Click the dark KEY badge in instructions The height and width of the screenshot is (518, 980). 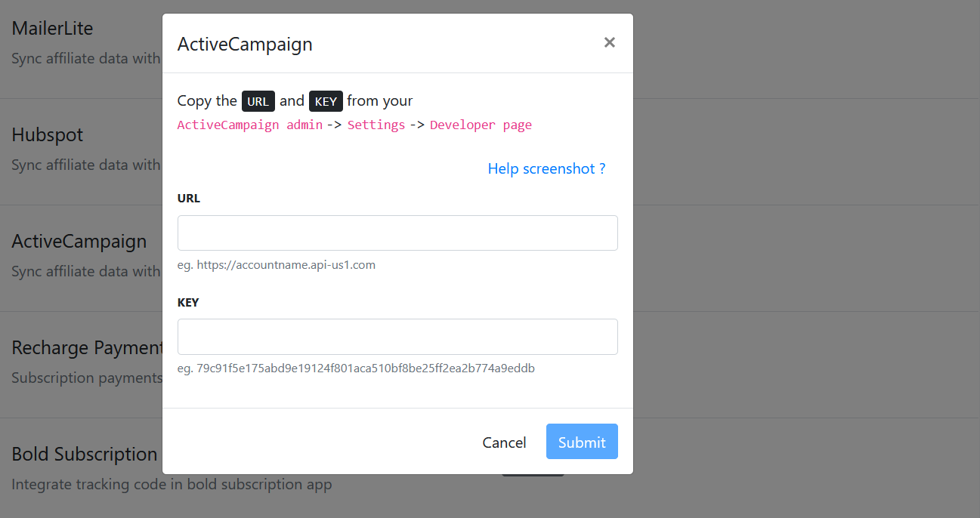pos(326,101)
